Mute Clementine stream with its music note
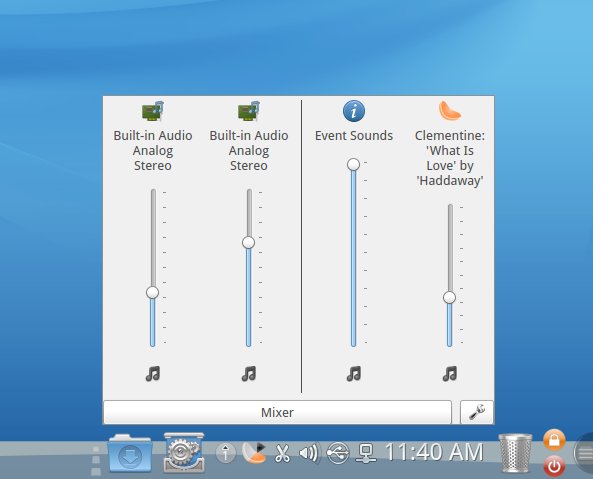The image size is (593, 479). (450, 374)
